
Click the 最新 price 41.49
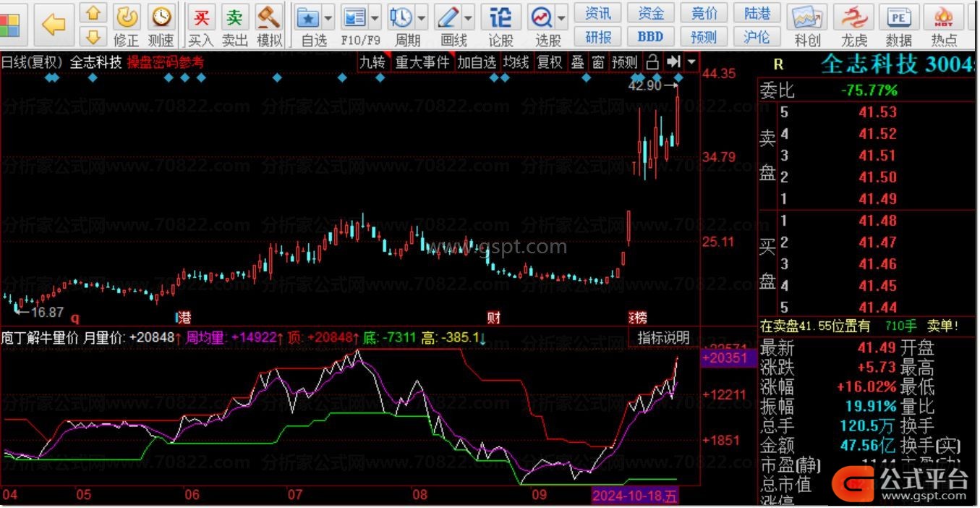point(876,348)
